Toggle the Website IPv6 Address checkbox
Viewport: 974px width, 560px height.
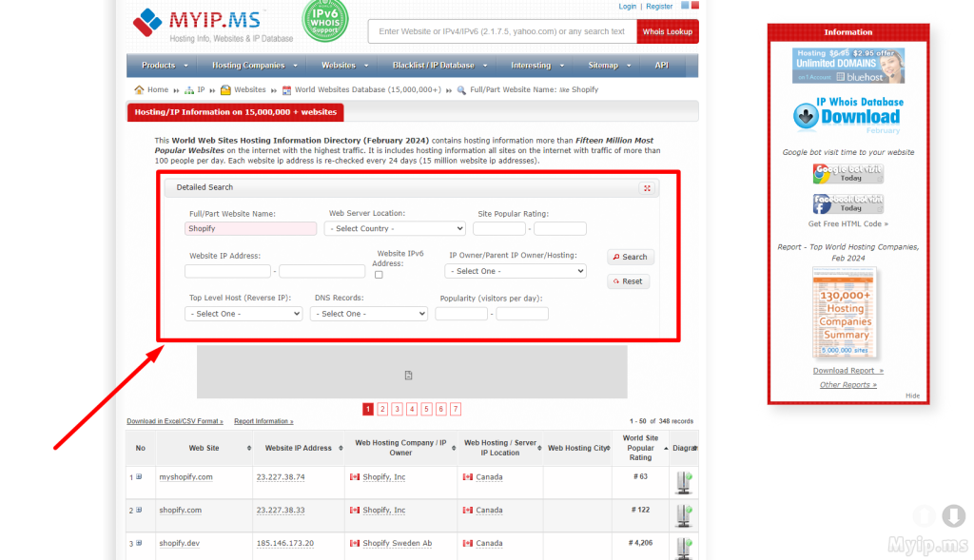(379, 275)
